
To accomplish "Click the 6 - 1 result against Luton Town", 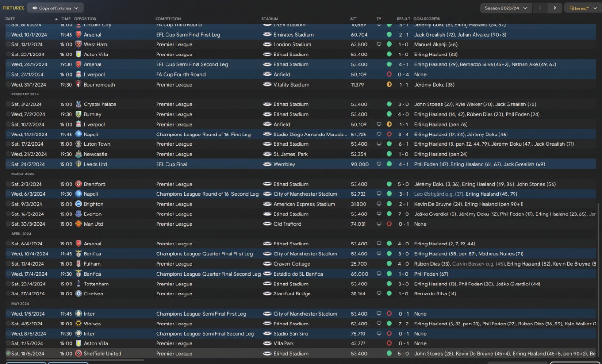I will (x=404, y=144).
